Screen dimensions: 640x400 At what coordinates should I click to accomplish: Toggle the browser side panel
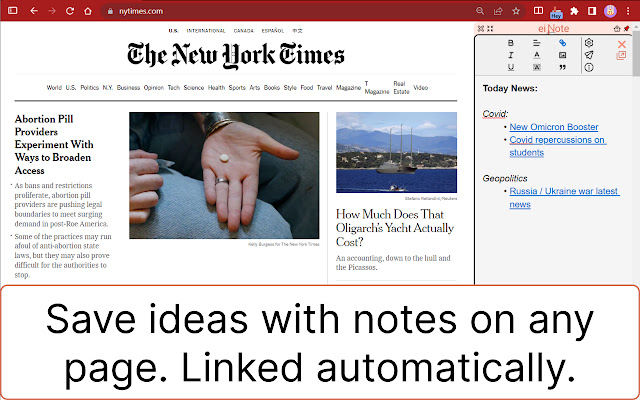tap(592, 11)
